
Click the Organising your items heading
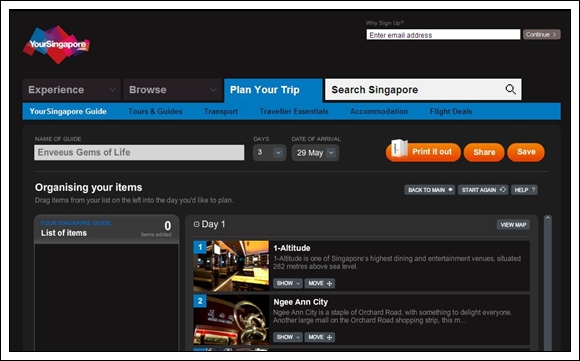click(x=88, y=188)
